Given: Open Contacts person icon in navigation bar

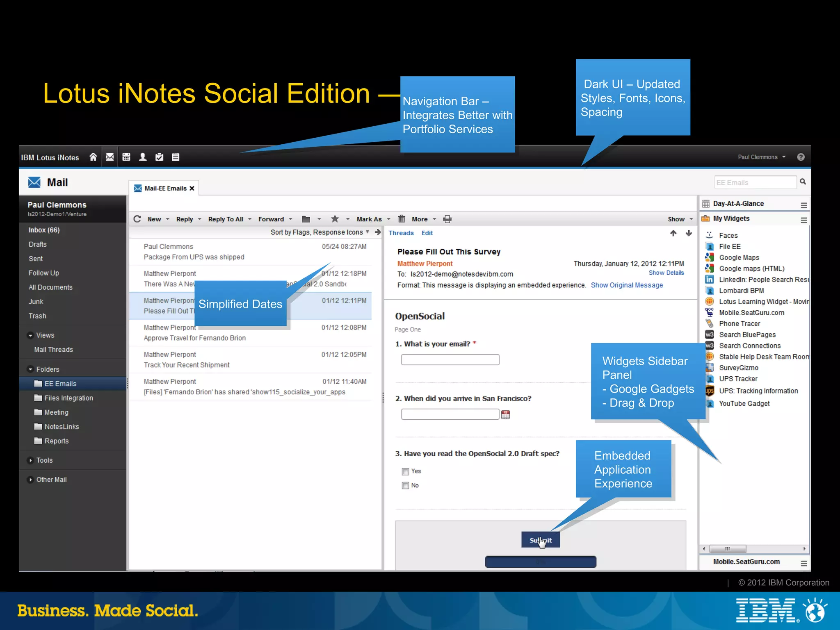Looking at the screenshot, I should point(143,157).
